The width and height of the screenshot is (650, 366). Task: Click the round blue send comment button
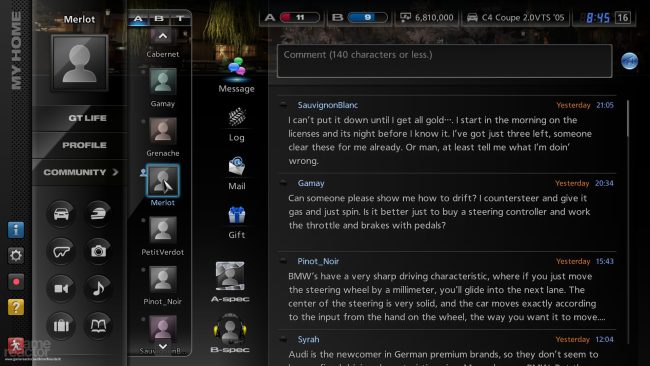(x=629, y=61)
